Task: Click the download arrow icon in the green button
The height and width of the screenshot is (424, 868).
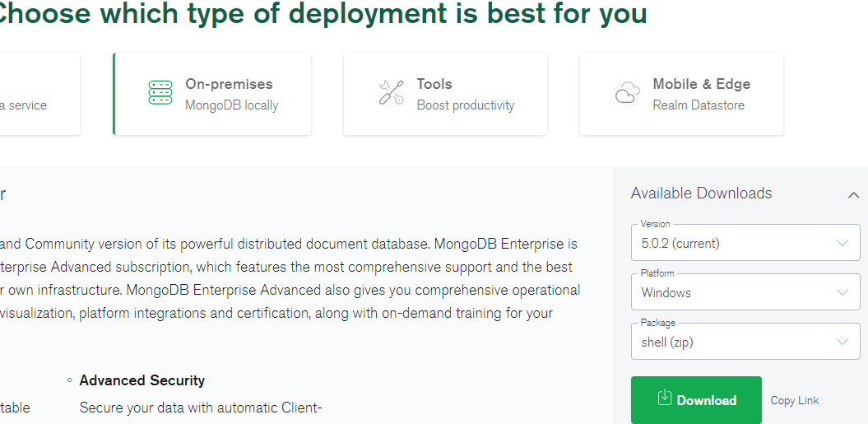Action: point(665,398)
